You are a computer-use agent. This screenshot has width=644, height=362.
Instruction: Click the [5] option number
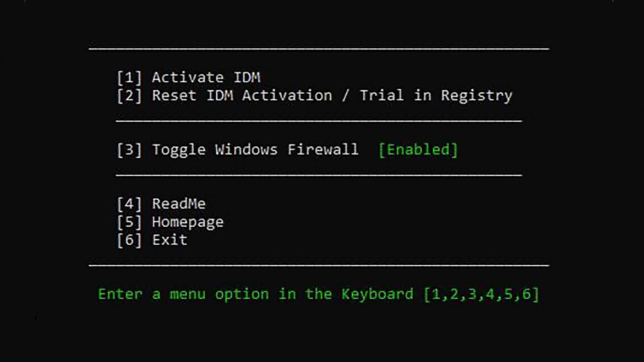(x=129, y=222)
